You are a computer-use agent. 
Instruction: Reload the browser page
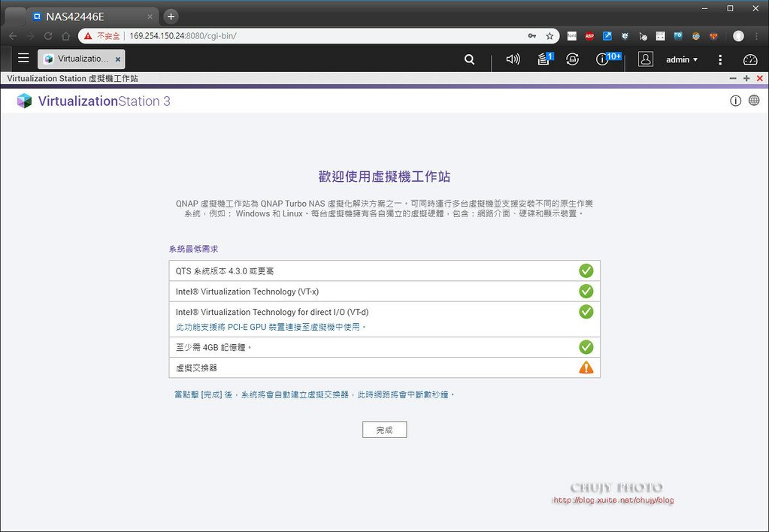[x=48, y=36]
